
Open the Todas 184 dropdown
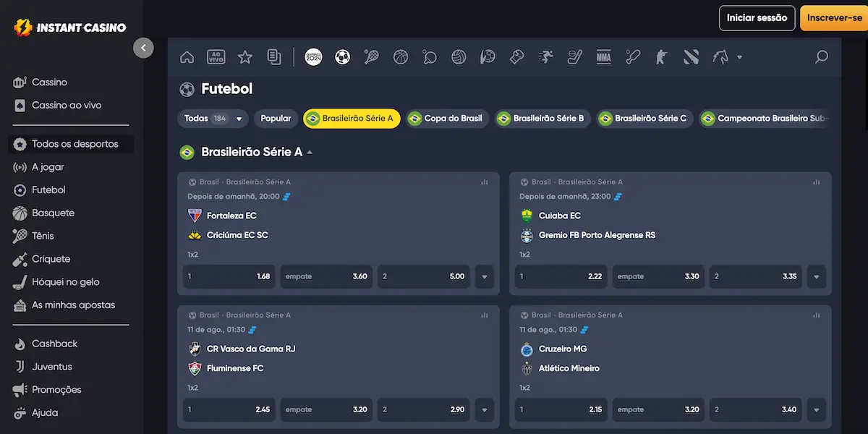point(213,119)
